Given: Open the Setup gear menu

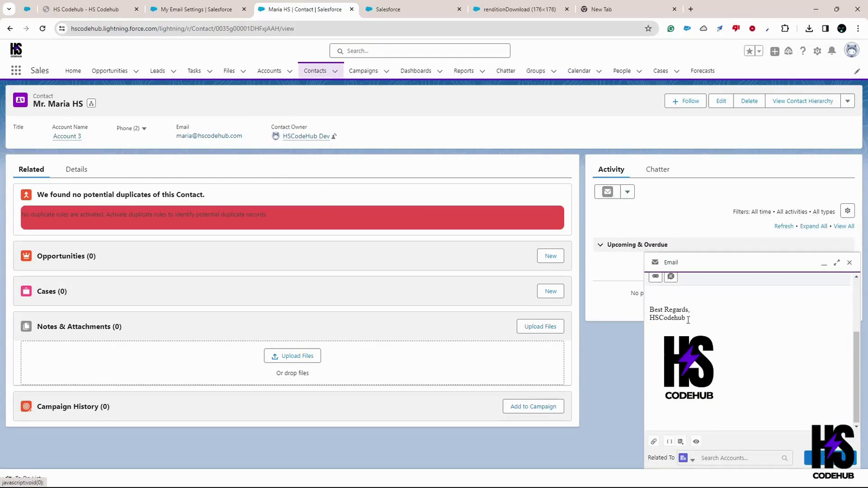Looking at the screenshot, I should (x=817, y=51).
